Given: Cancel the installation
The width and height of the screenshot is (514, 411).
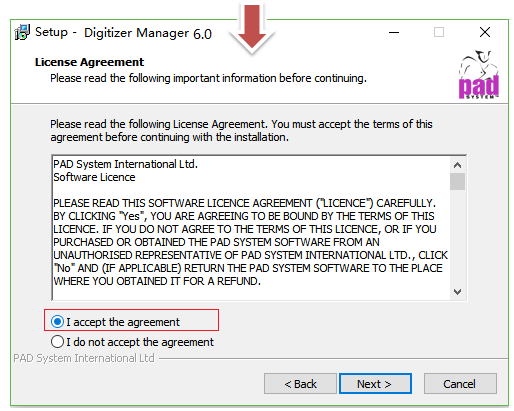Looking at the screenshot, I should coord(460,384).
